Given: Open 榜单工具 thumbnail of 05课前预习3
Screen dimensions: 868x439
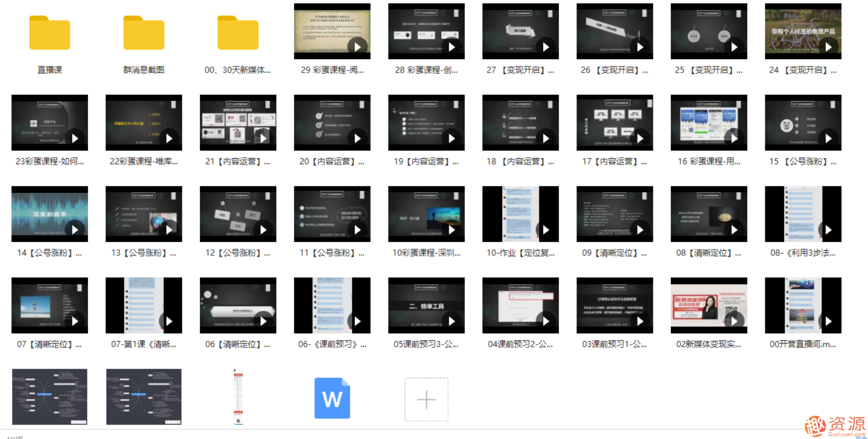Looking at the screenshot, I should point(426,305).
